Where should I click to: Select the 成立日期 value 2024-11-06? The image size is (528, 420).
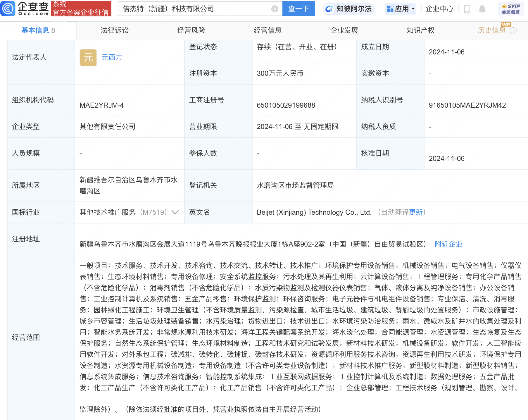click(446, 52)
